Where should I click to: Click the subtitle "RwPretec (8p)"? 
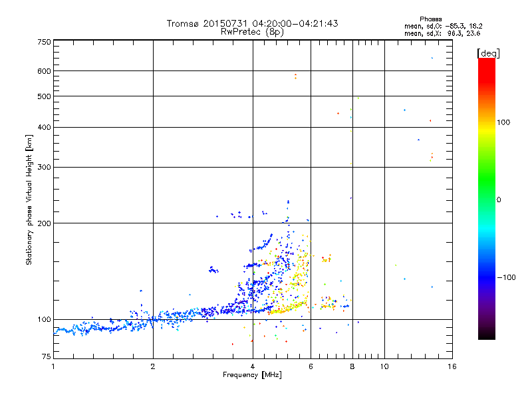[252, 32]
